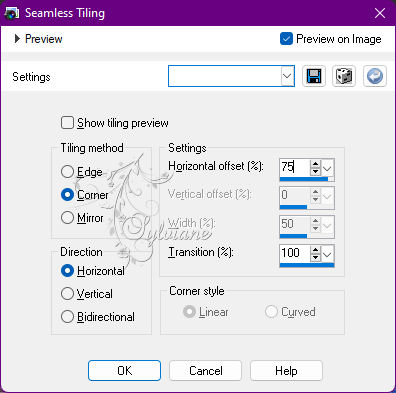Screen dimensions: 396x393
Task: Uncheck Preview on Image
Action: click(x=286, y=39)
